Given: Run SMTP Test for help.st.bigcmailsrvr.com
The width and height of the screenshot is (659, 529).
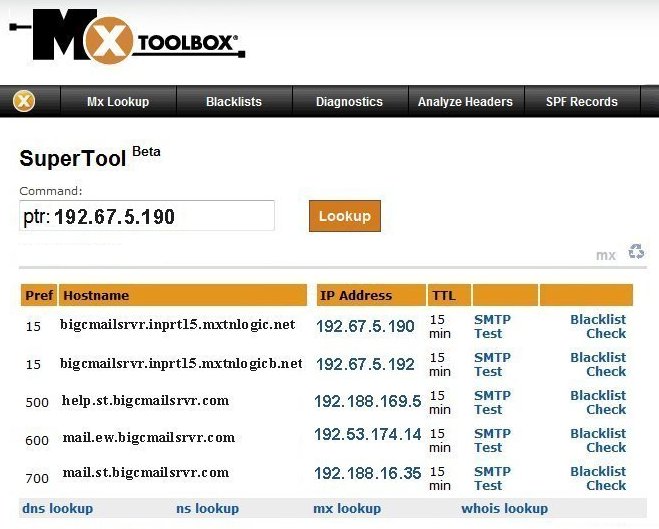Looking at the screenshot, I should (492, 402).
